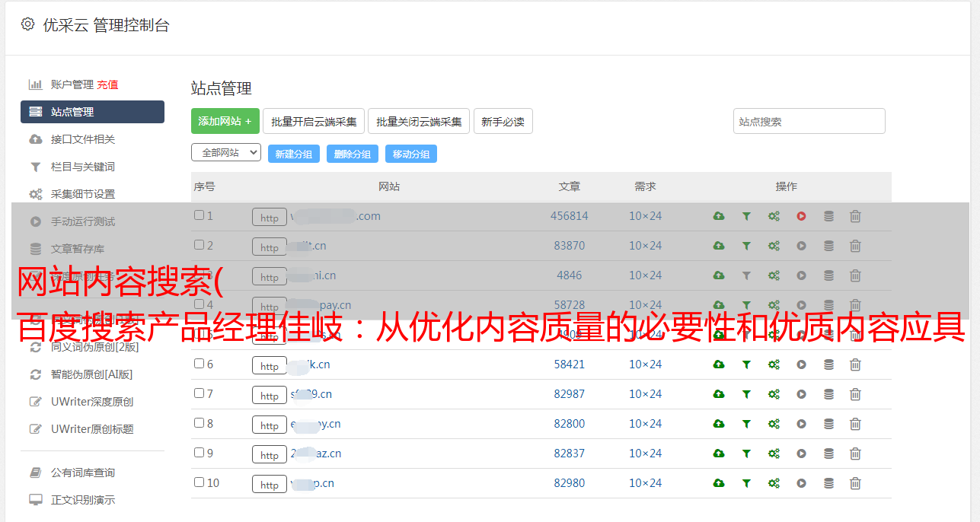Image resolution: width=980 pixels, height=522 pixels.
Task: Expand the 全部网站 group dropdown
Action: coord(226,153)
